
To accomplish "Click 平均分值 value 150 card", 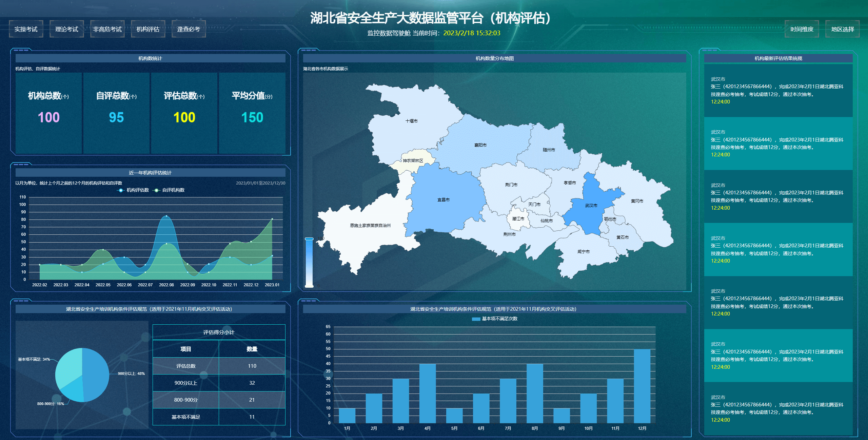I will point(252,113).
